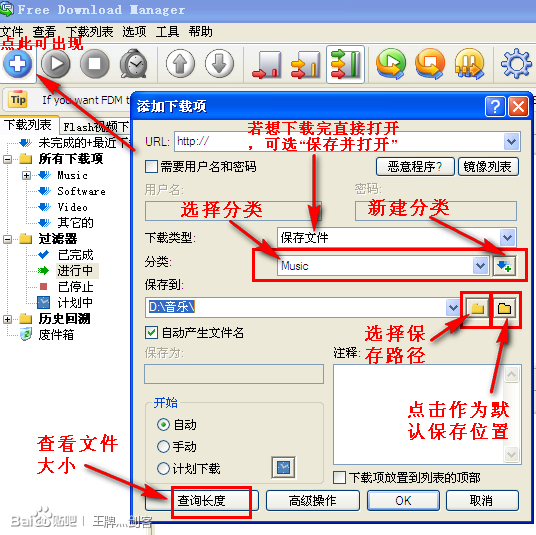Uncheck 自动产生文件名 checkbox
This screenshot has width=536, height=535.
[151, 332]
